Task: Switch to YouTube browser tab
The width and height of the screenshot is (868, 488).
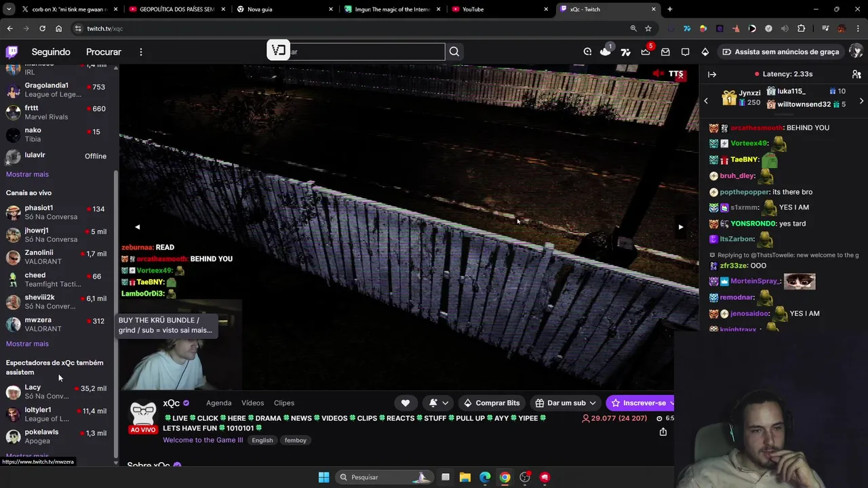Action: (500, 9)
